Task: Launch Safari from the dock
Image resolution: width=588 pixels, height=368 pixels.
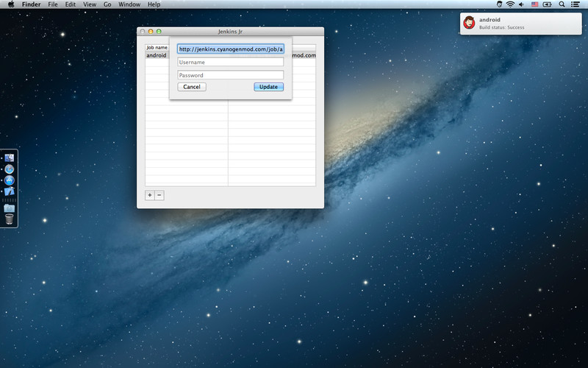Action: (x=10, y=169)
